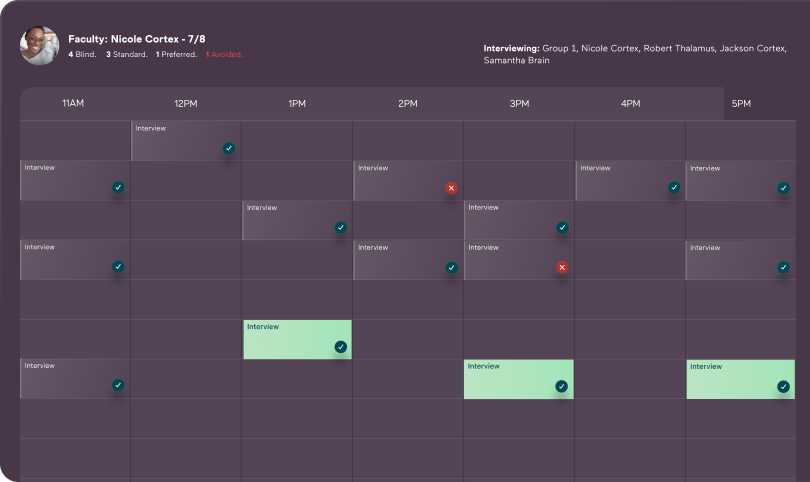Click the "1 Preferred." count label
Screen dimensions: 810x482
pos(176,54)
